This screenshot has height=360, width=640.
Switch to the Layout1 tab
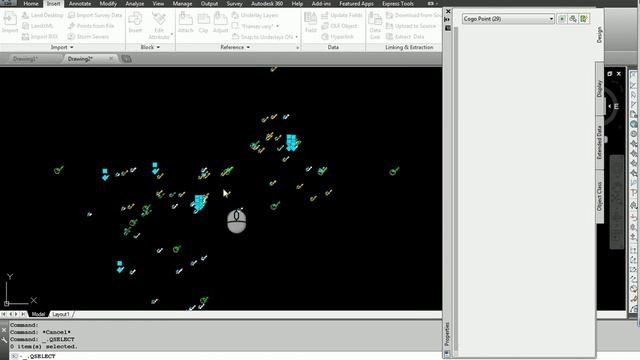[x=61, y=314]
